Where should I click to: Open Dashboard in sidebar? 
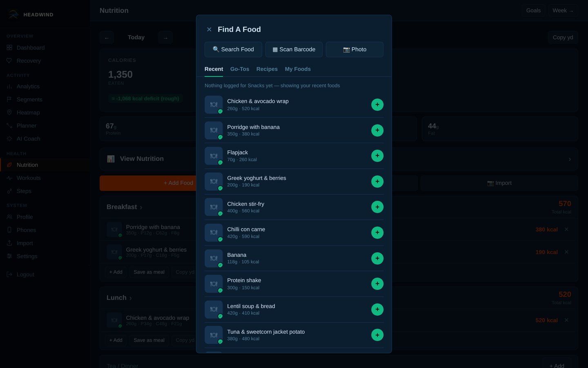[x=45, y=48]
